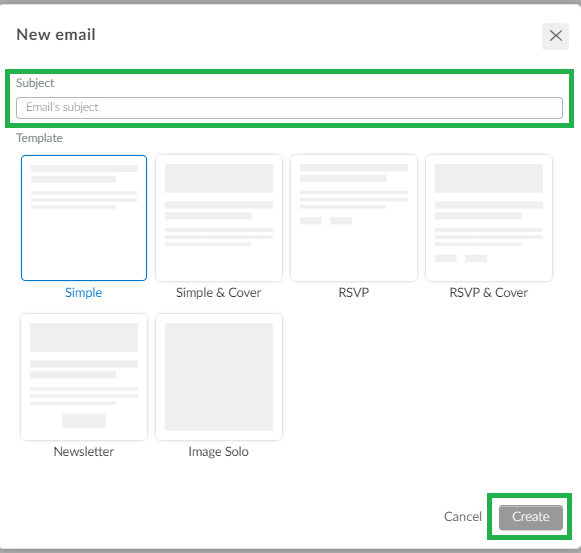Click the Simple template label
Image resolution: width=581 pixels, height=553 pixels.
[x=84, y=292]
